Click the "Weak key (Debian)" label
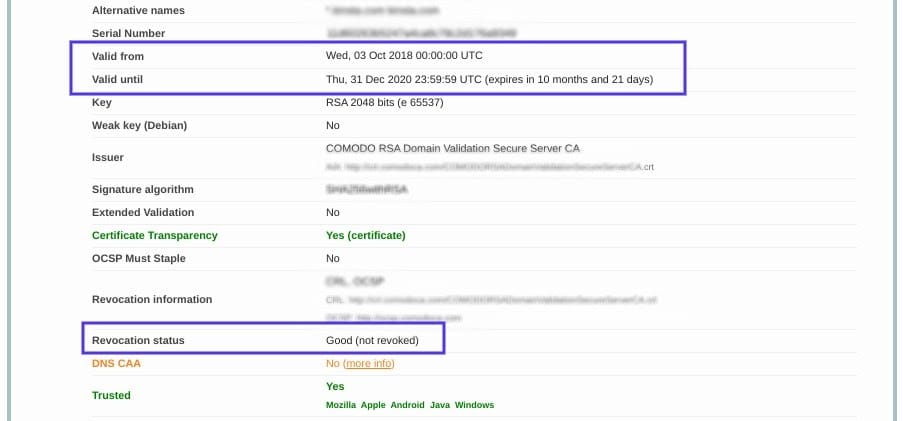The height and width of the screenshot is (421, 903). [139, 125]
